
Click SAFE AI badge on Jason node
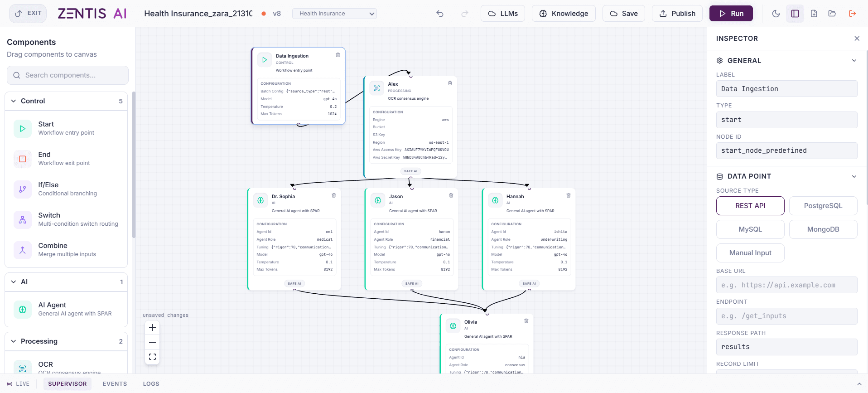pos(412,283)
